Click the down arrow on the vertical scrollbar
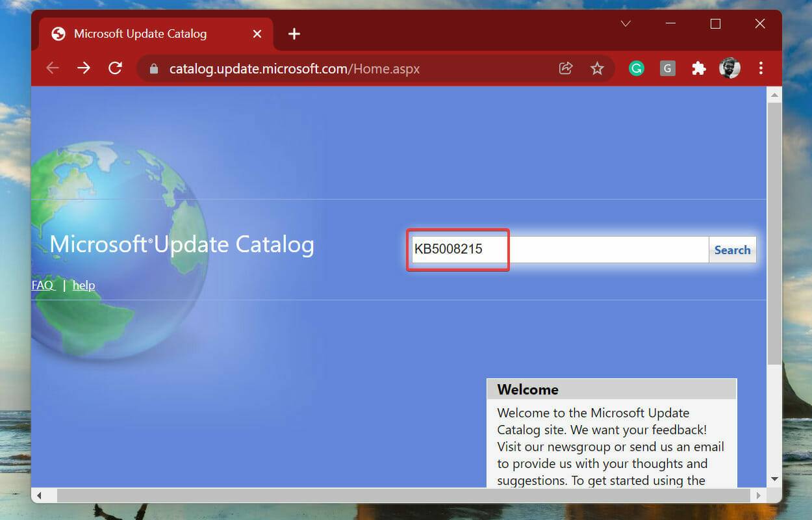This screenshot has width=812, height=520. pos(774,478)
